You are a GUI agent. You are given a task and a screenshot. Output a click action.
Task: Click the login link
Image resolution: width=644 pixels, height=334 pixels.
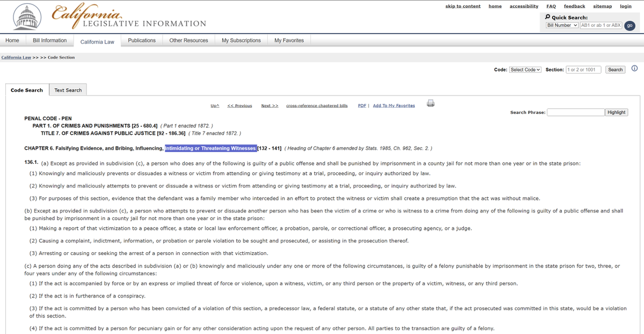click(626, 6)
